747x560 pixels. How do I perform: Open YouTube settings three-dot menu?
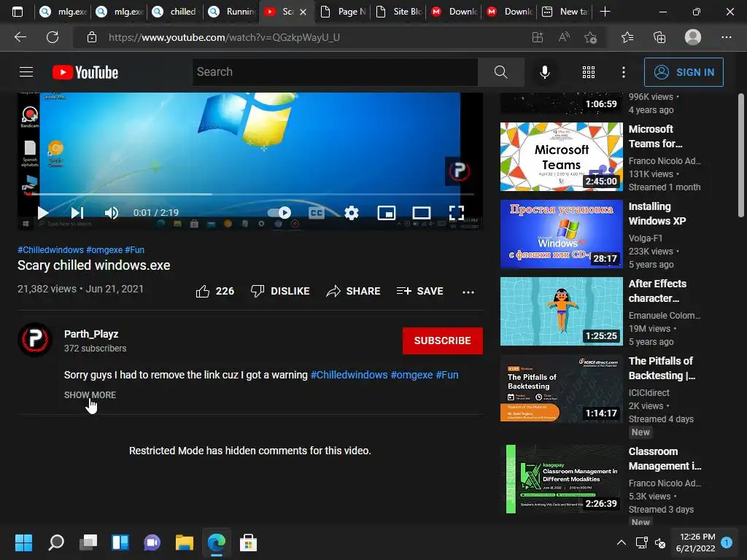[x=624, y=72]
